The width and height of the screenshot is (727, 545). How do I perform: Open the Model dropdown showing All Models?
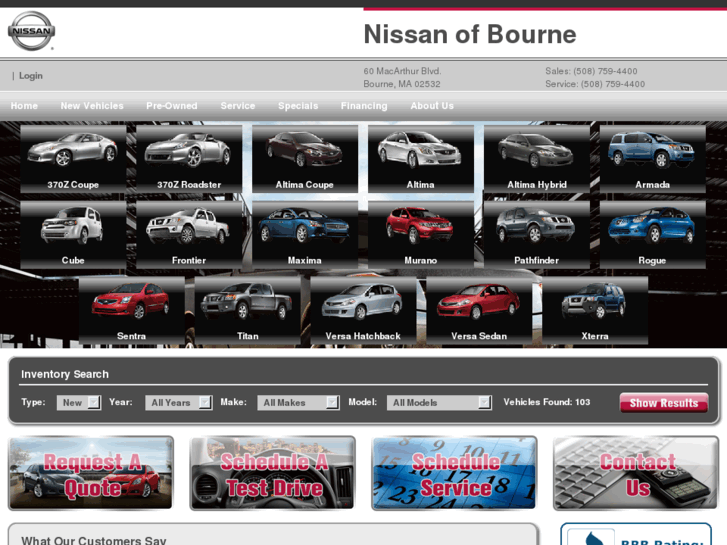[440, 402]
